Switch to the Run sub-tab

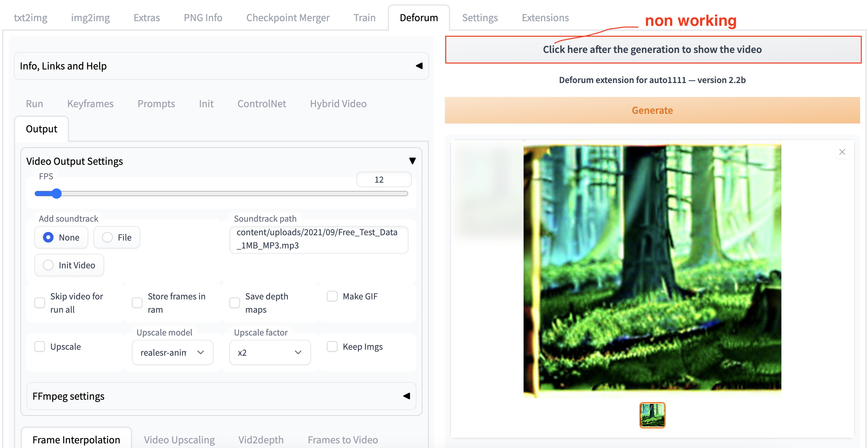[34, 104]
